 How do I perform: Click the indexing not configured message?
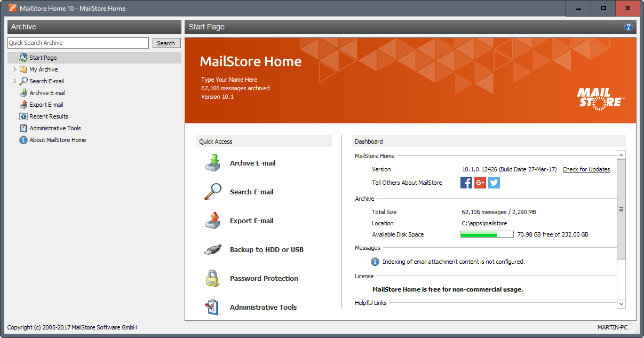(x=454, y=262)
